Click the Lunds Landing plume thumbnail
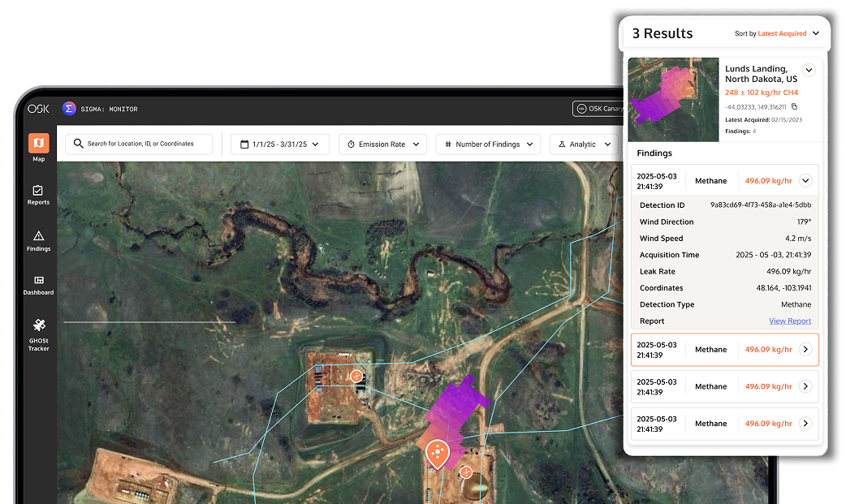The image size is (846, 504). pos(673,100)
